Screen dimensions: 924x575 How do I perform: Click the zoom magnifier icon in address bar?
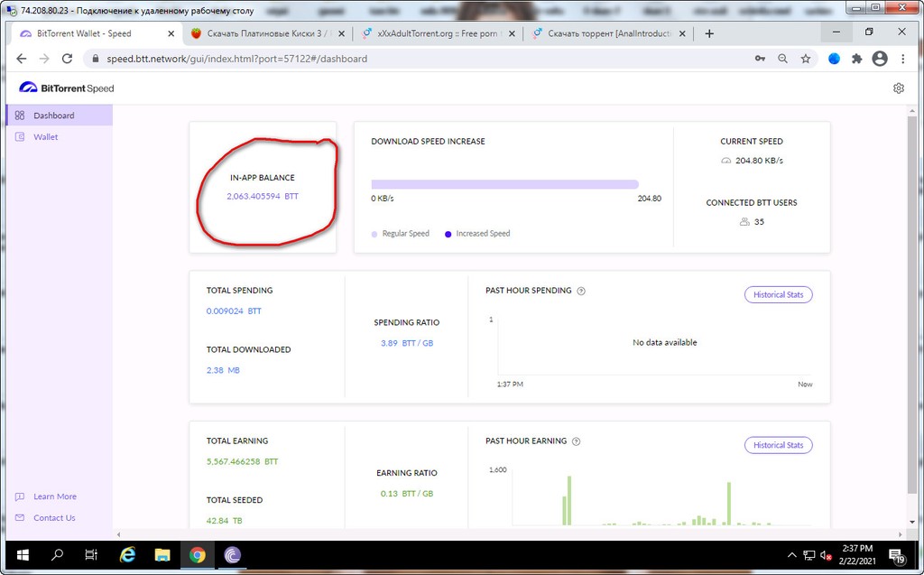(782, 59)
